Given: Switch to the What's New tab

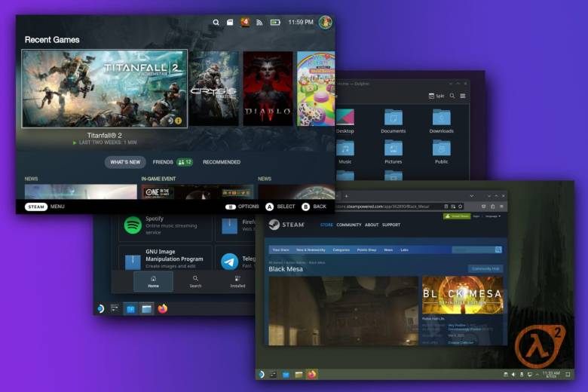Looking at the screenshot, I should [x=125, y=162].
